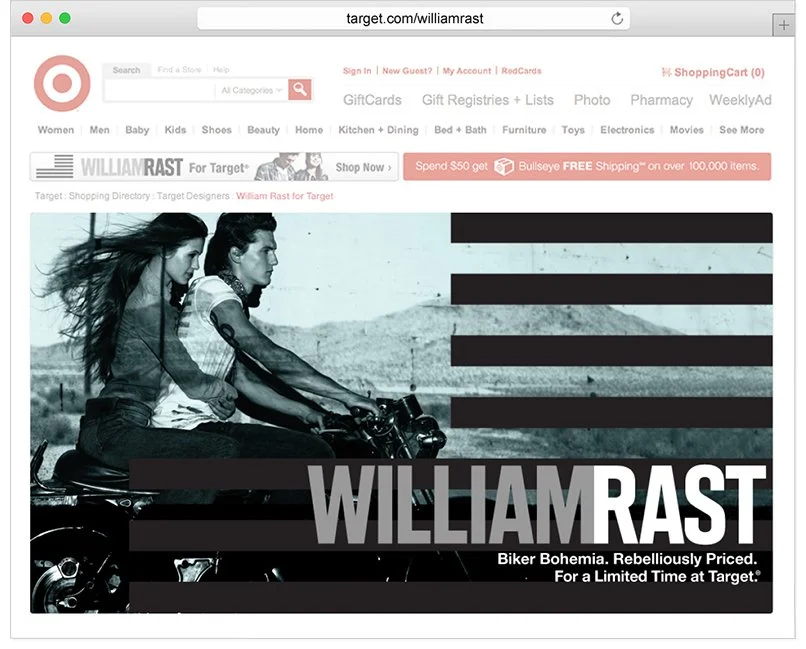Screen dimensions: 806x649
Task: Click the New Guest? link
Action: click(x=407, y=71)
